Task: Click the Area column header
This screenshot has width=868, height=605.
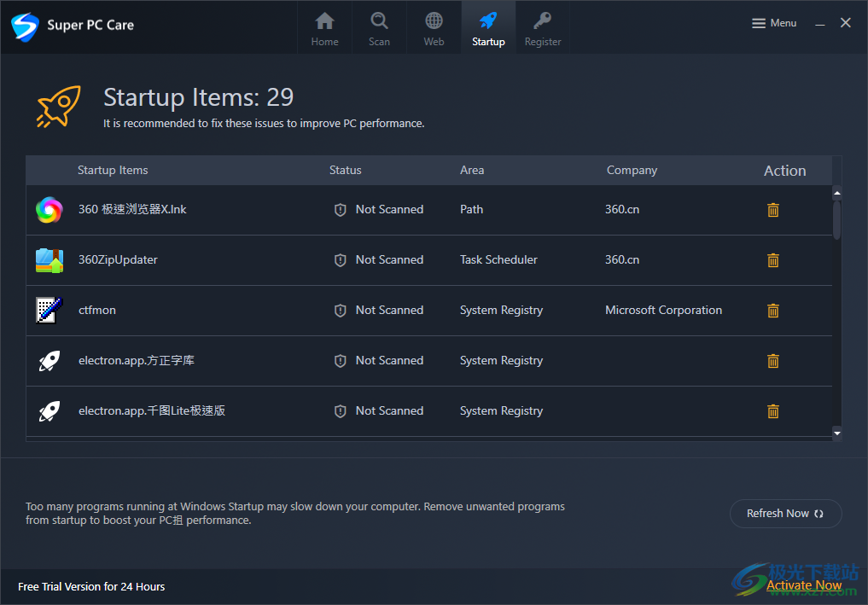Action: click(472, 170)
